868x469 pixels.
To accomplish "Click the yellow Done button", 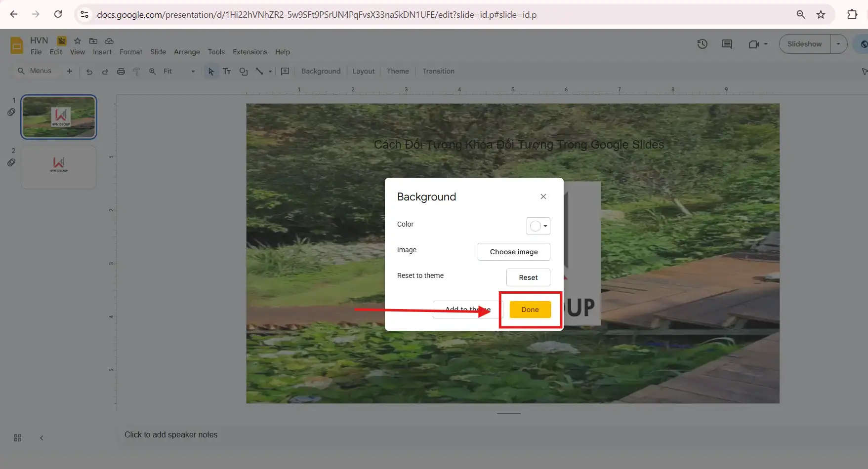I will click(x=530, y=310).
